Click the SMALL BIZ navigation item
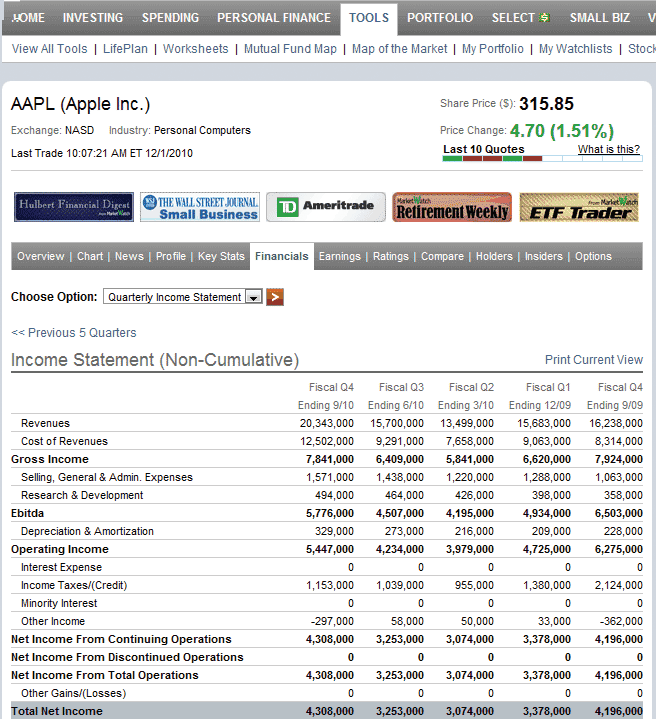This screenshot has width=656, height=719. coord(599,18)
